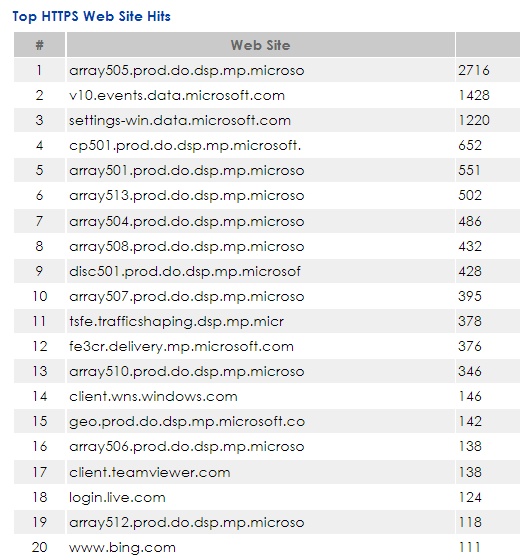
Task: Select disc501.prod.do.dsp.mp.microsof entry
Action: (185, 271)
